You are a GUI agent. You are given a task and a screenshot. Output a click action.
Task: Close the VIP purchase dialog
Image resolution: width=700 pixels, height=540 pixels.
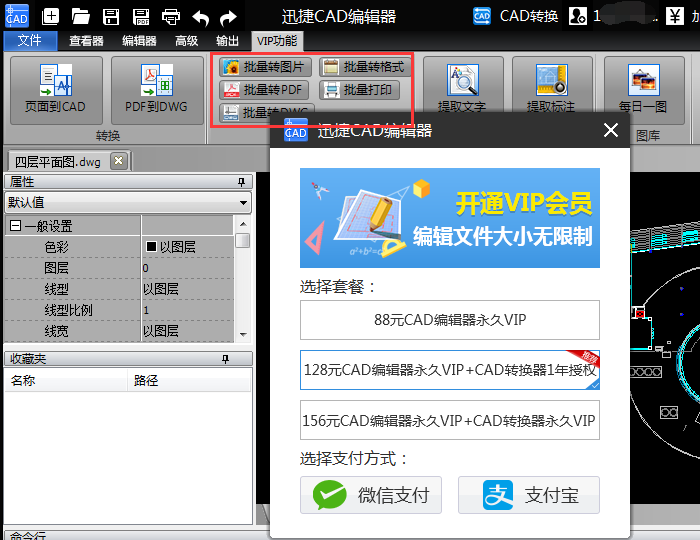click(x=611, y=130)
